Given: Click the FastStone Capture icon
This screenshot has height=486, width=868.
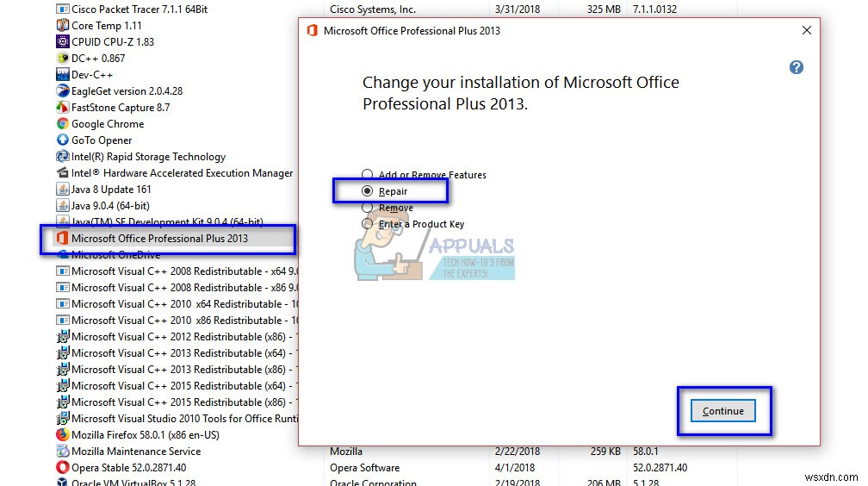Looking at the screenshot, I should [x=63, y=108].
